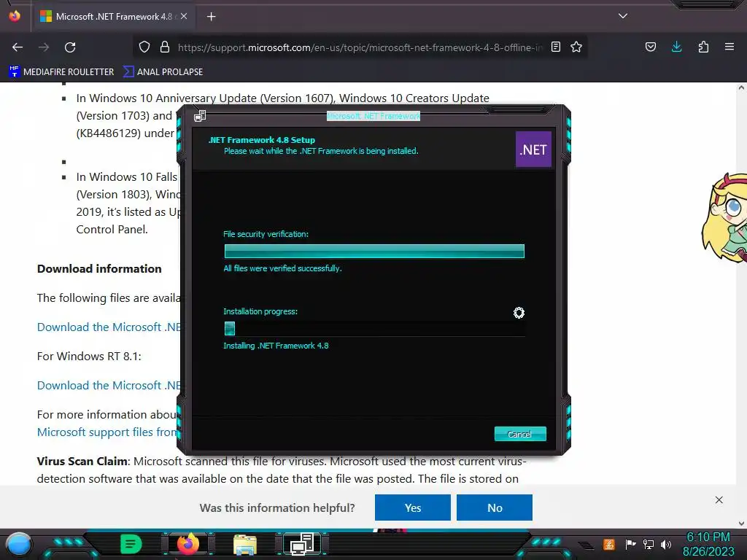Click the Firefox logo in tab strip

click(15, 16)
